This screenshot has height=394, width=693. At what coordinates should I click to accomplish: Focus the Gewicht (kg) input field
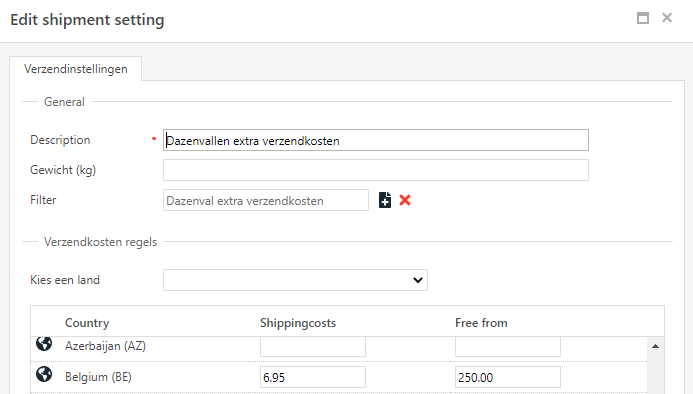pos(376,170)
